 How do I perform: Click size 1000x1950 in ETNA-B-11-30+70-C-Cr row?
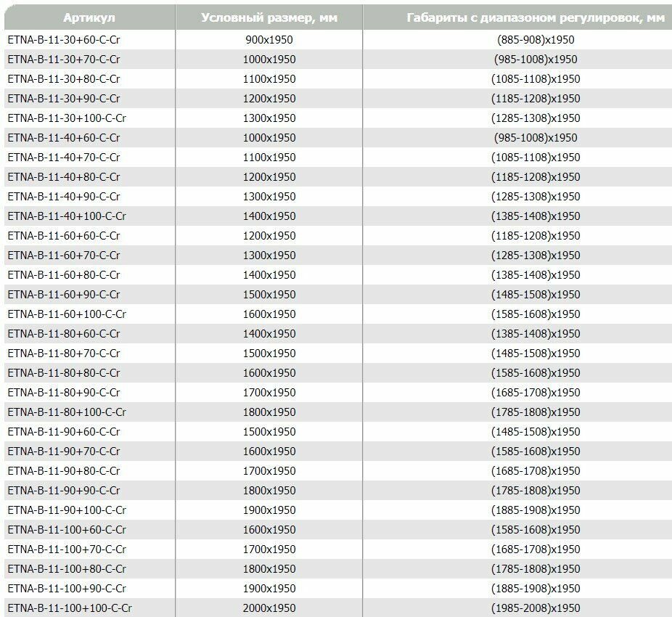tap(269, 60)
